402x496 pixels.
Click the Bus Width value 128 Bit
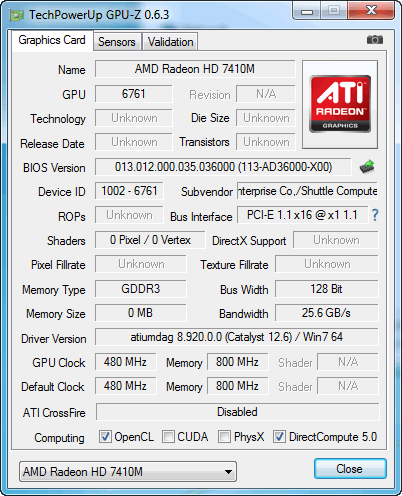click(327, 289)
